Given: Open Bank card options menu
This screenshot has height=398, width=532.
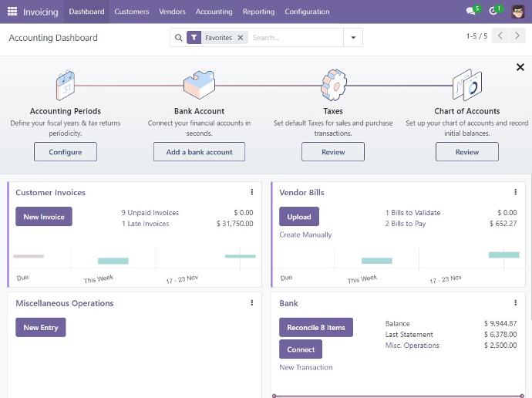Looking at the screenshot, I should (515, 303).
